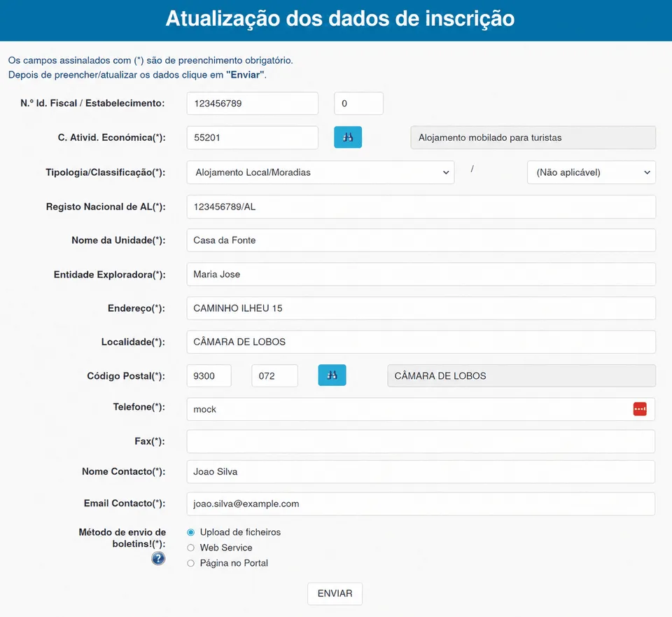Image resolution: width=672 pixels, height=617 pixels.
Task: Edit Registo Nacional de AL field
Action: point(421,207)
